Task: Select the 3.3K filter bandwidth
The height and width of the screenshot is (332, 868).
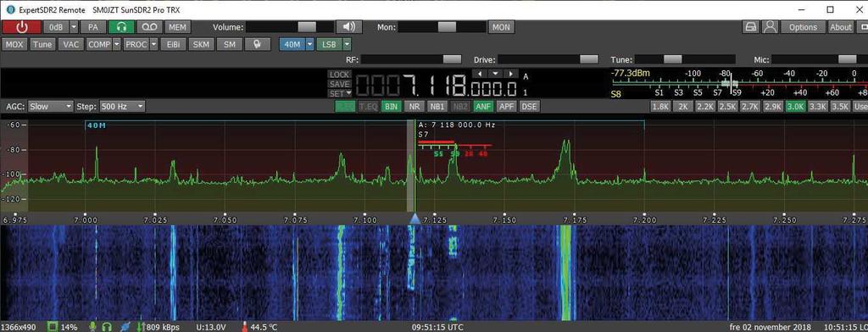Action: [818, 106]
